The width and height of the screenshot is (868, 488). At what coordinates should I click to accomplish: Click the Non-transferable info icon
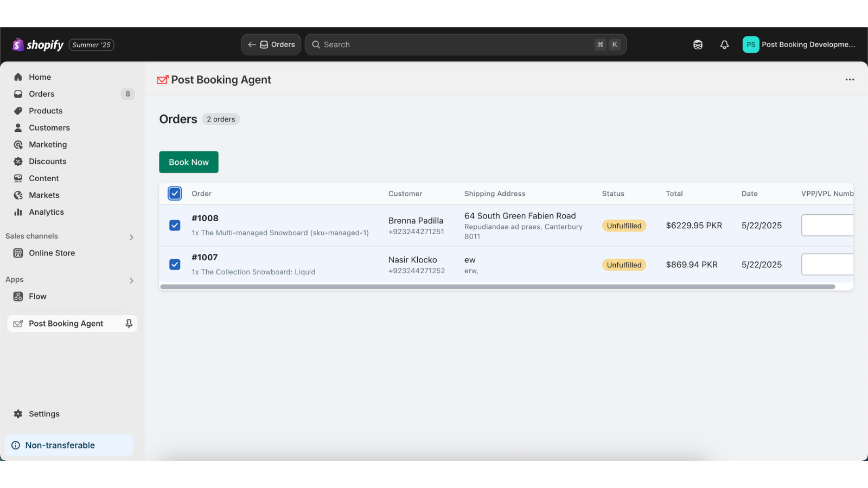pos(16,445)
